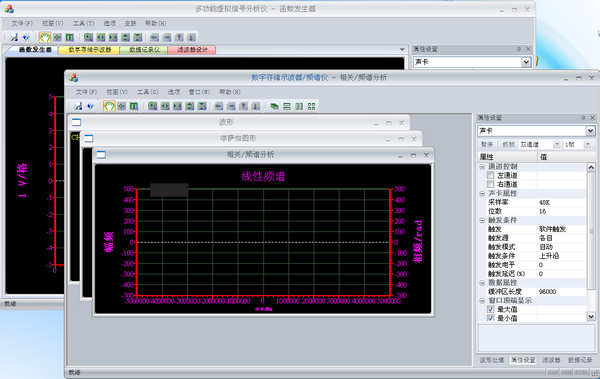Viewport: 600px width, 379px height.
Task: Open the tab list arrow beside the instrument tabs
Action: (x=402, y=49)
